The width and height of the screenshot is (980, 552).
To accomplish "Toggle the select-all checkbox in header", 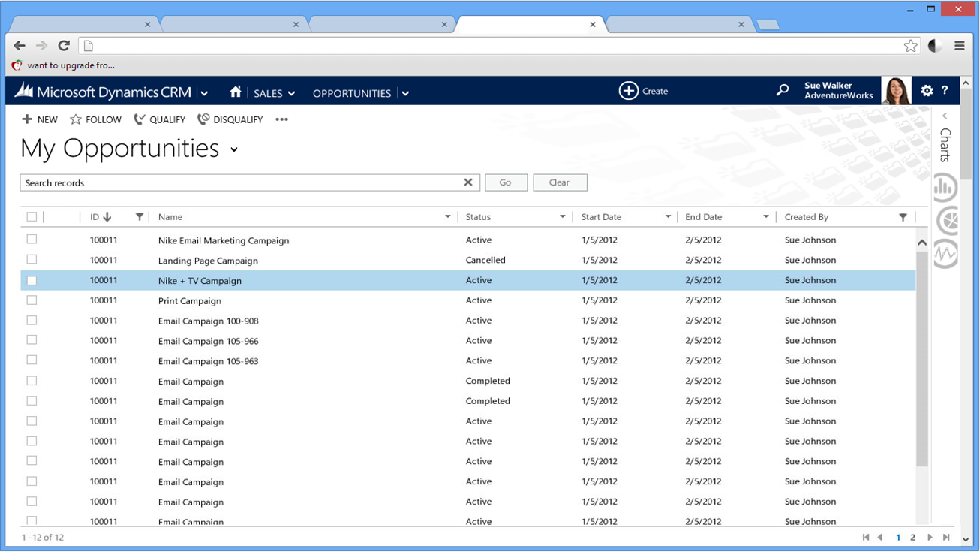I will click(32, 217).
